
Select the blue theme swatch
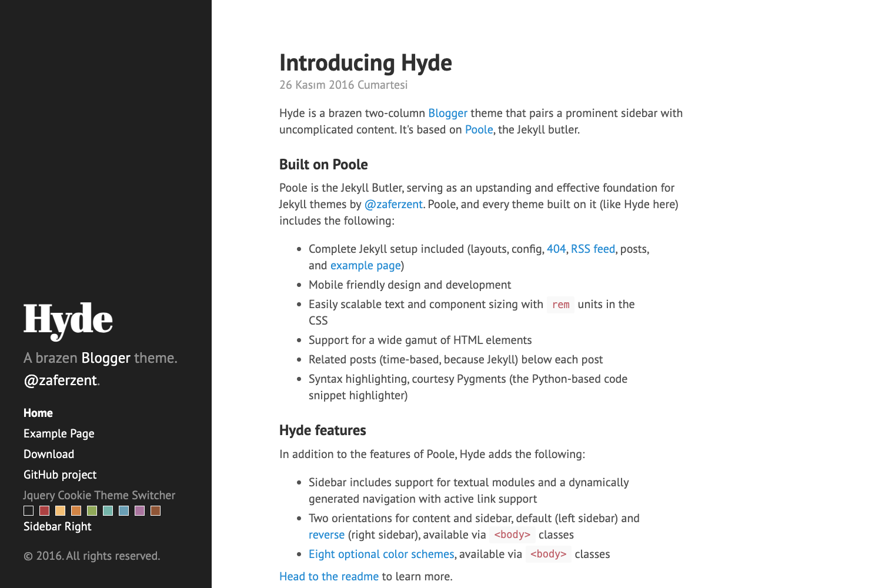[x=123, y=510]
